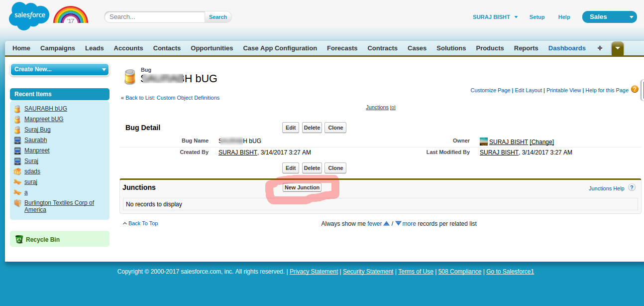The height and width of the screenshot is (306, 644).
Task: Open the Sales app switcher dropdown
Action: click(609, 17)
